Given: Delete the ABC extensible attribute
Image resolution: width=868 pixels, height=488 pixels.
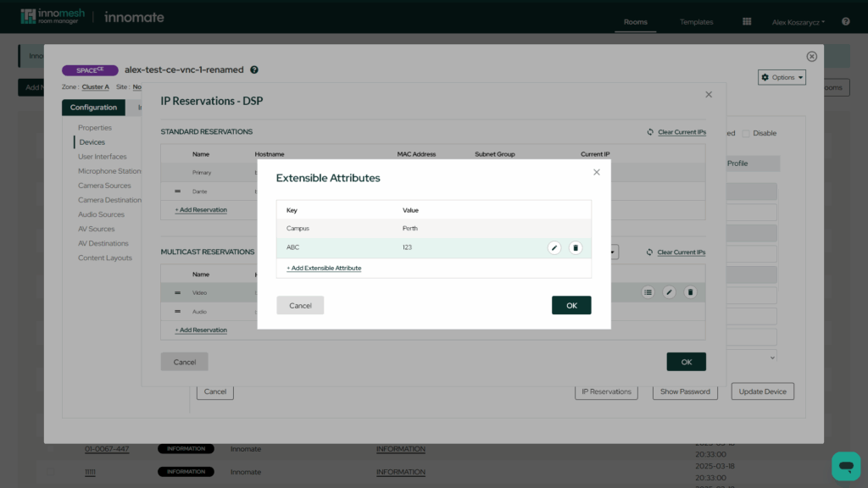Looking at the screenshot, I should tap(576, 247).
